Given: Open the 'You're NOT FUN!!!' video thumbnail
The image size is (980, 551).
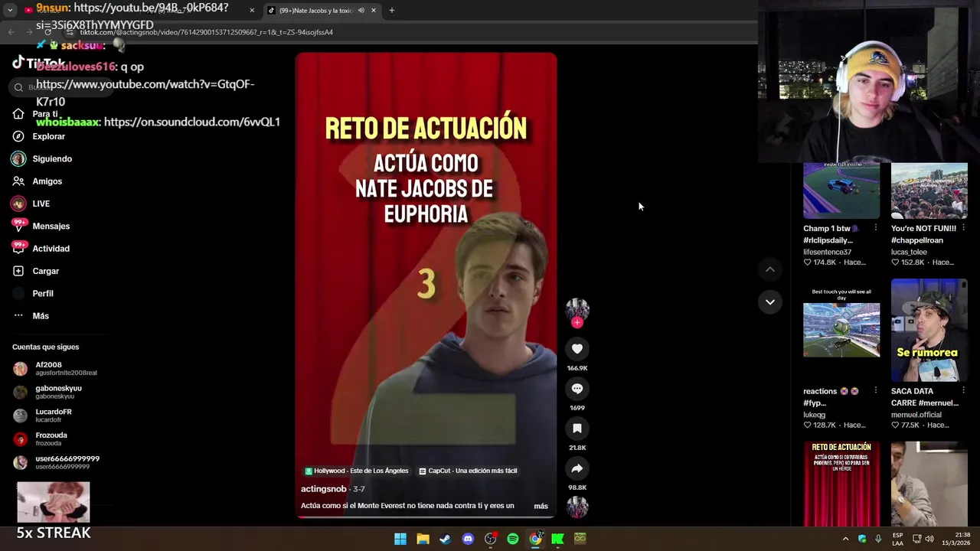Looking at the screenshot, I should [x=929, y=191].
